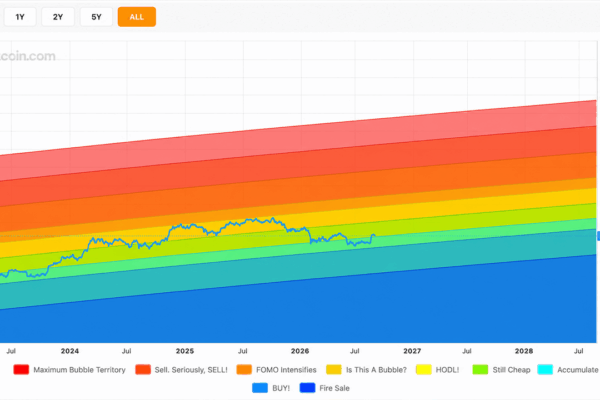Click the cyan Accumulate legend swatch
This screenshot has height=400, width=600.
click(545, 369)
